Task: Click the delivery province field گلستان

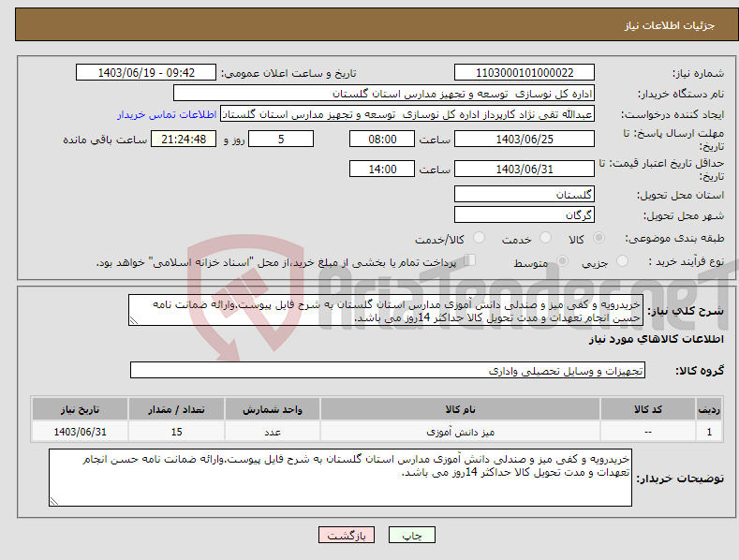Action: (525, 194)
